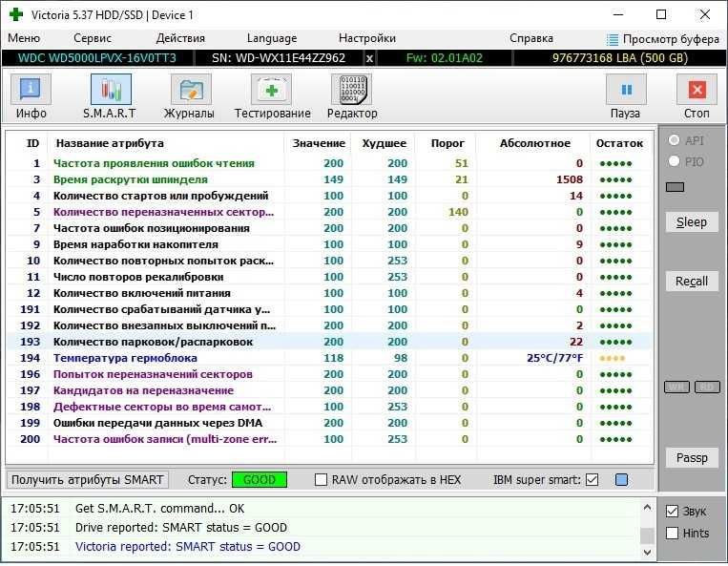Select row Количество переназначенных секторов

tap(329, 212)
